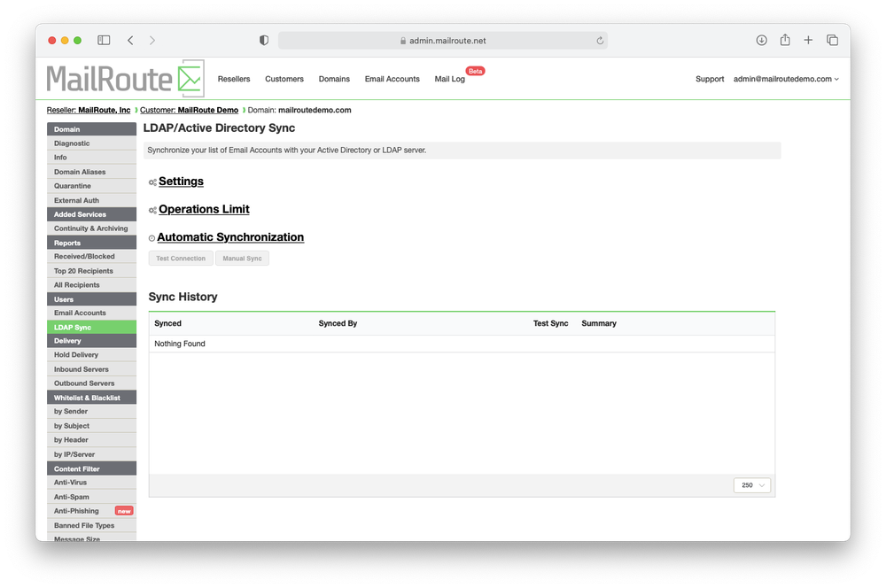The width and height of the screenshot is (886, 588).
Task: Follow the Reseller: MailRoute, Inc breadcrumb
Action: pyautogui.click(x=89, y=110)
